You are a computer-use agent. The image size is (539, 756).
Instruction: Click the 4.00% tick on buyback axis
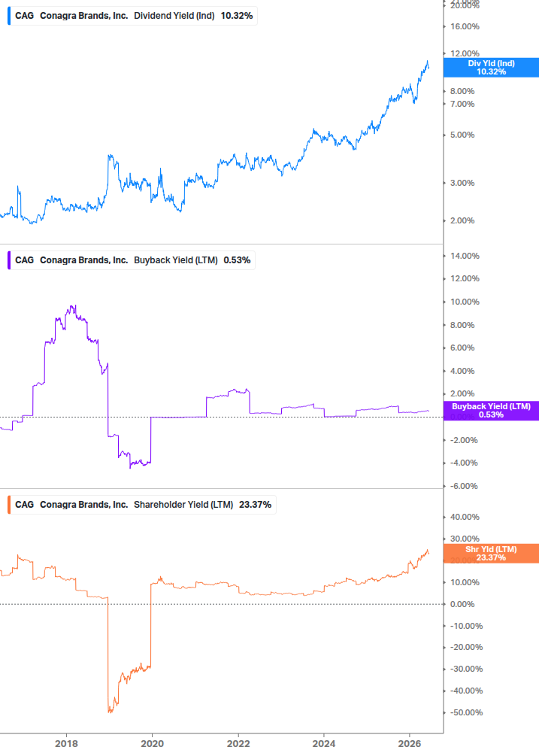tap(462, 372)
